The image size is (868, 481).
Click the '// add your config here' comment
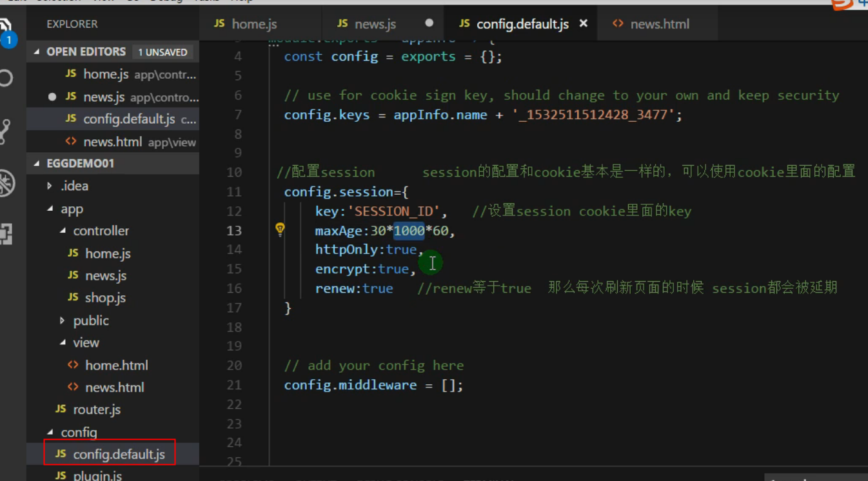(x=374, y=366)
